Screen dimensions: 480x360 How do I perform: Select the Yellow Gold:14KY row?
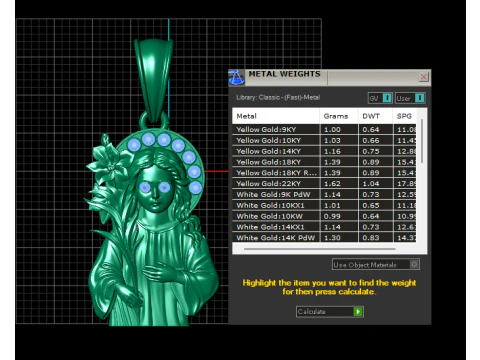click(324, 151)
